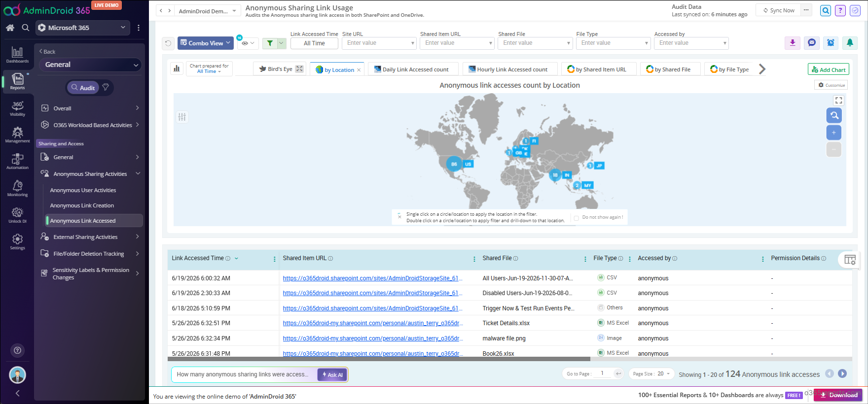This screenshot has width=868, height=404.
Task: Expand the map to fullscreen
Action: pos(838,101)
